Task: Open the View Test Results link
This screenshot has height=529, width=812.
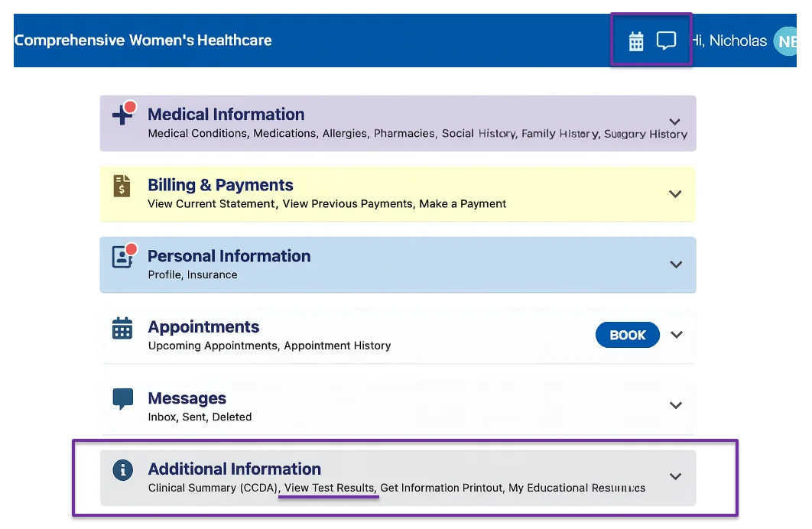Action: (329, 488)
